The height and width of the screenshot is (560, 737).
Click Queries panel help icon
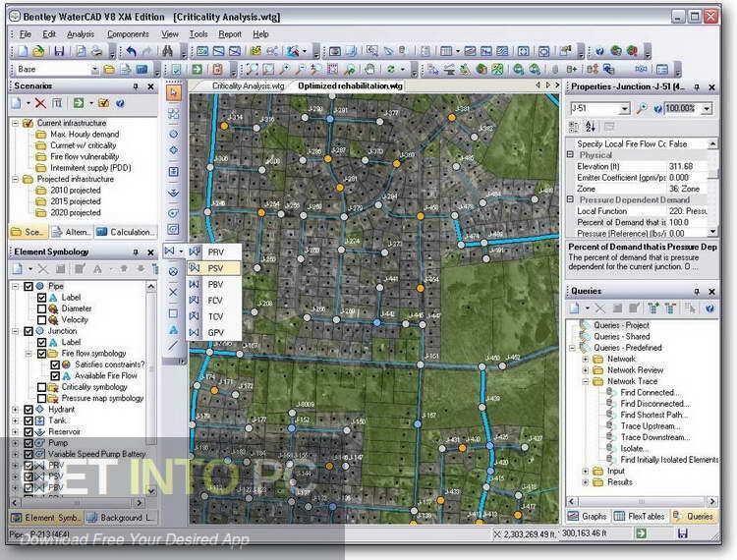pyautogui.click(x=709, y=308)
